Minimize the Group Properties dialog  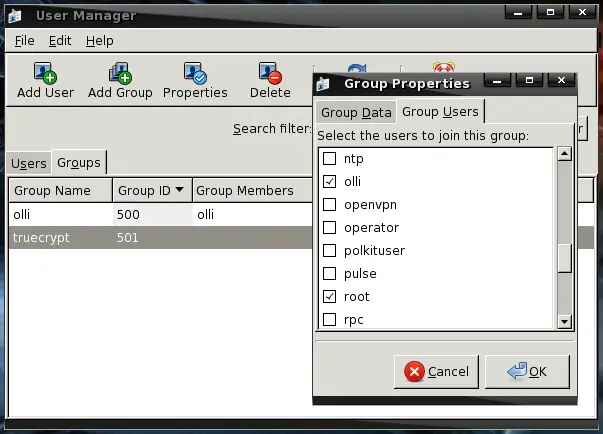tap(497, 80)
